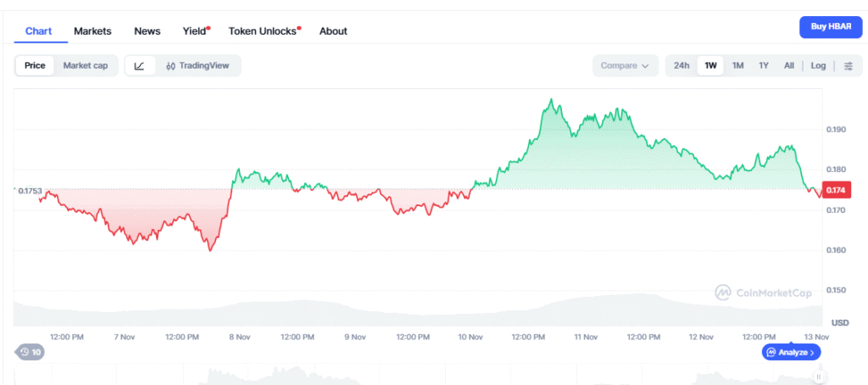Go to the Yield tab
The image size is (868, 385).
point(195,31)
